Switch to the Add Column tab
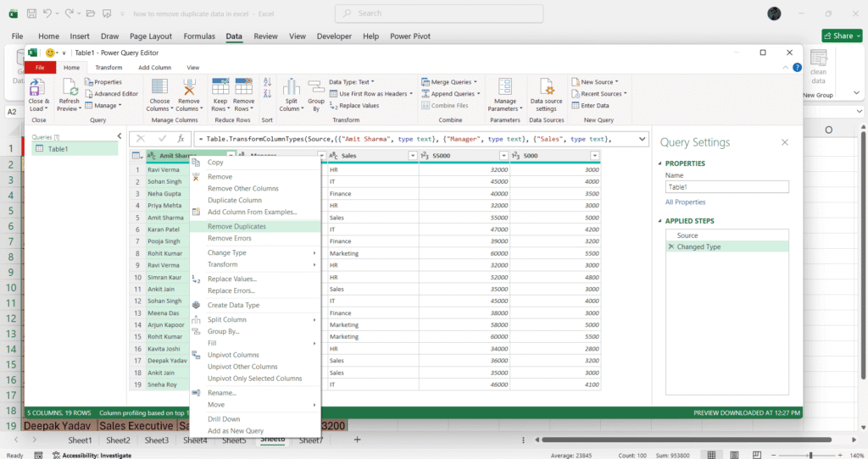Image resolution: width=868 pixels, height=459 pixels. pyautogui.click(x=154, y=68)
